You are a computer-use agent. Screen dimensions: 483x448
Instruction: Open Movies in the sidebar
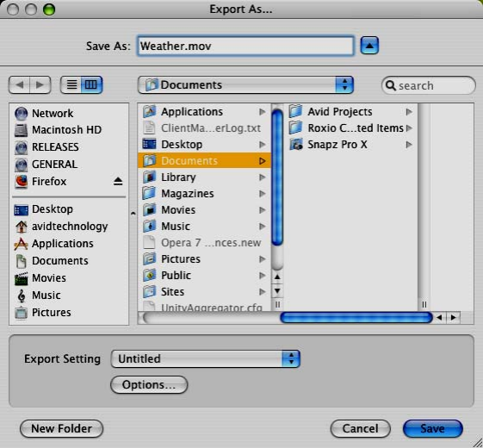pos(40,278)
